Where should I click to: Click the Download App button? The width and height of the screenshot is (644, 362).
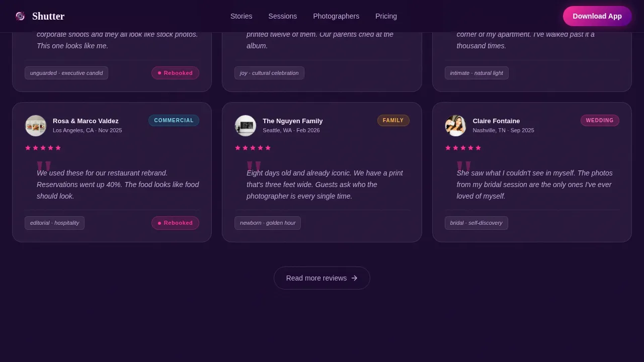597,16
